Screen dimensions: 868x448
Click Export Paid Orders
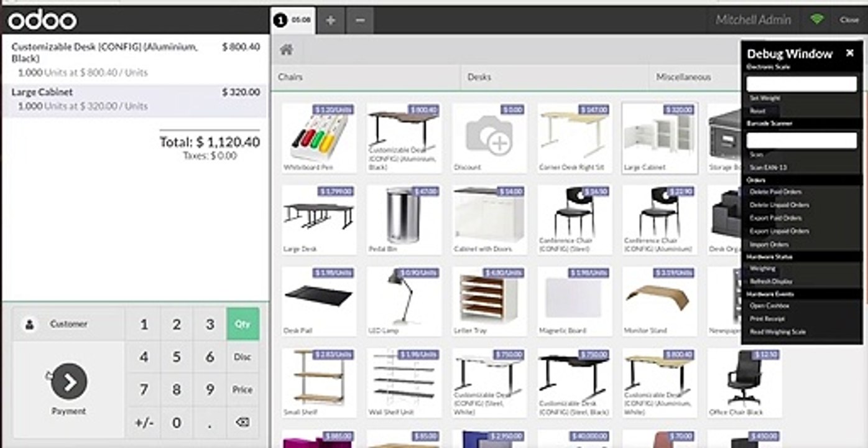(x=775, y=218)
